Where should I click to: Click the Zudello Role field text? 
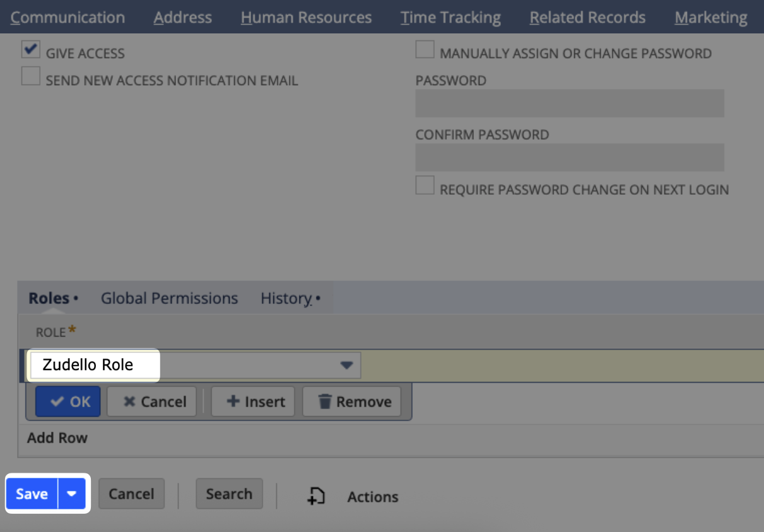coord(88,365)
